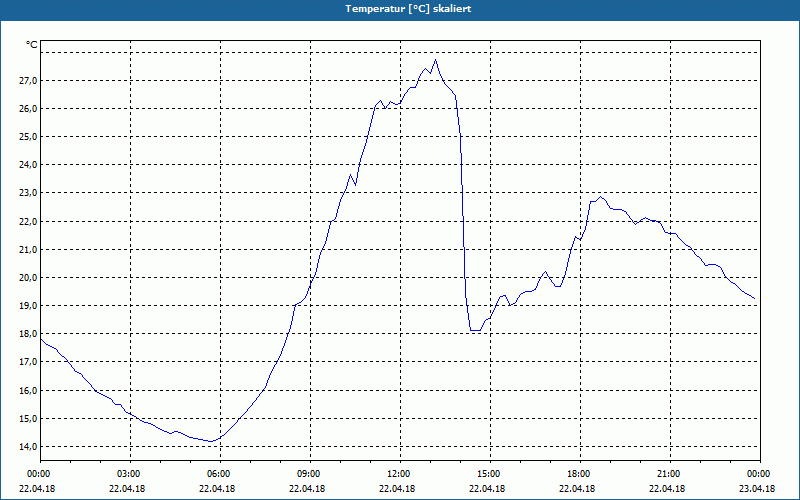The width and height of the screenshot is (800, 500).
Task: Click the 25,0 axis label
Action: [28, 137]
